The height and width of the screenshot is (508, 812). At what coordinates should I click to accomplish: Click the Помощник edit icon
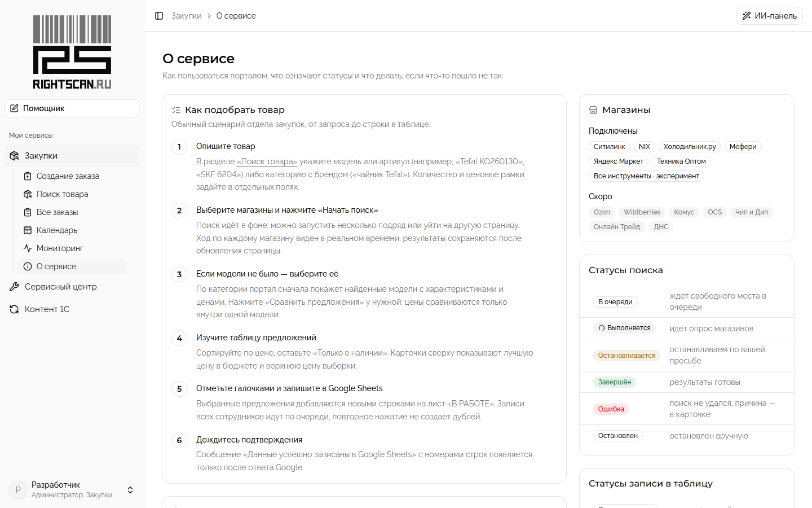[14, 108]
